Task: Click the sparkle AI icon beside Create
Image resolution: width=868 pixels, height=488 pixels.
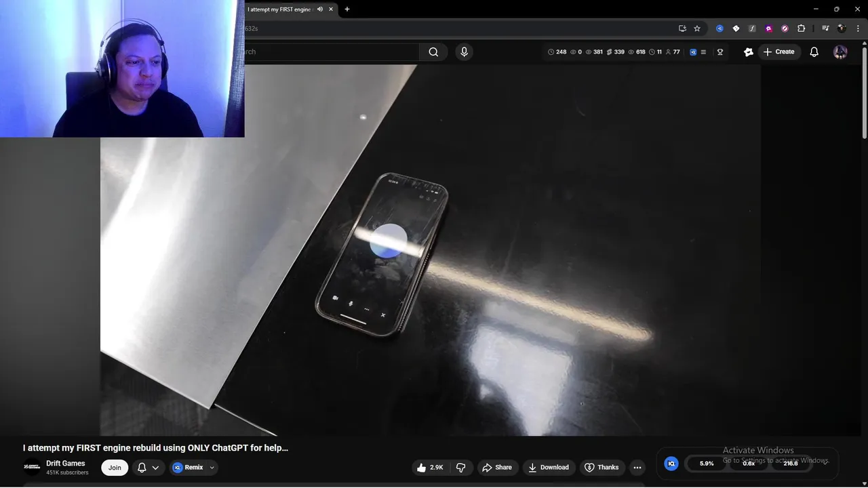Action: click(749, 52)
